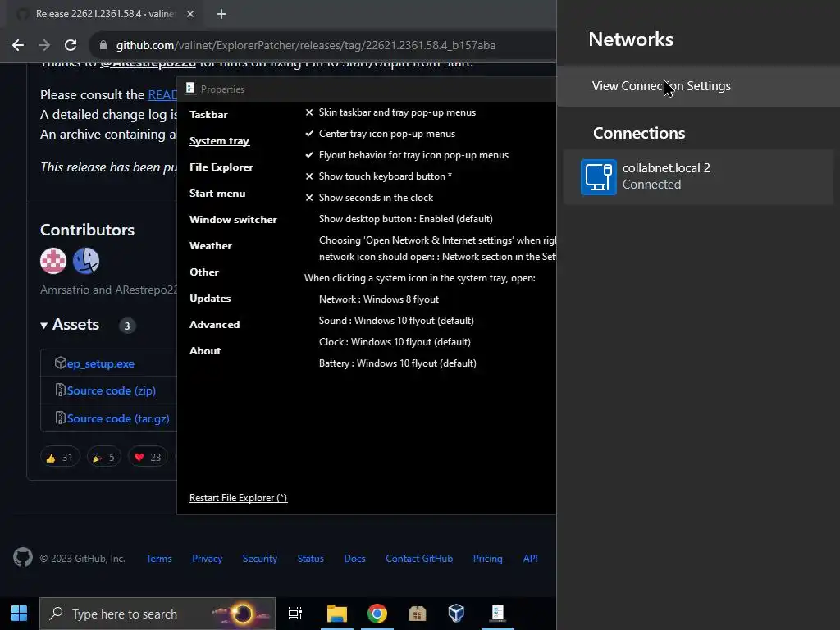Reload the GitHub release page
The image size is (840, 630).
(x=71, y=45)
